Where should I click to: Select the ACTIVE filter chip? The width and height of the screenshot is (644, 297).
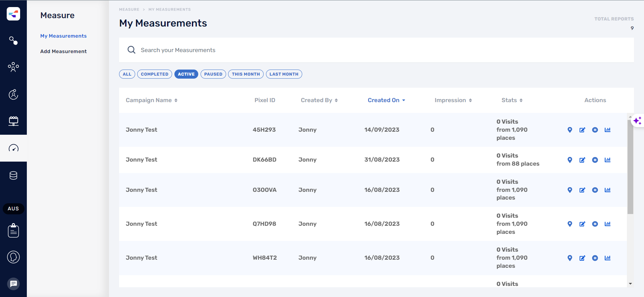pyautogui.click(x=186, y=74)
